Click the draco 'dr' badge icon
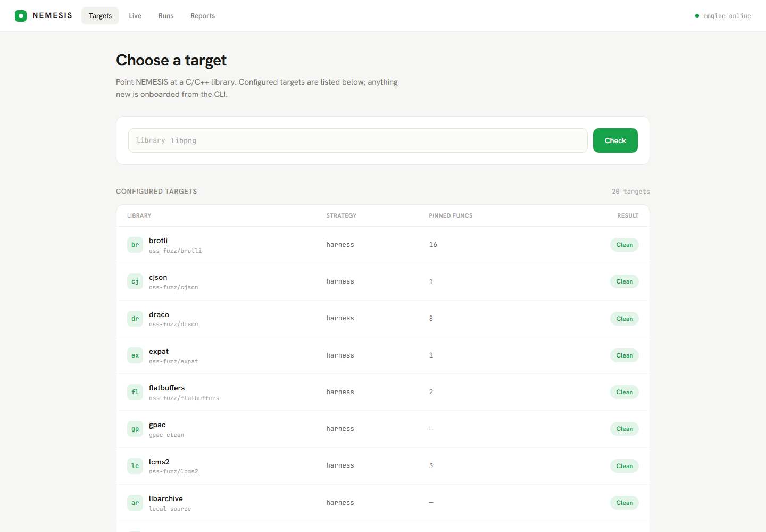The width and height of the screenshot is (766, 532). point(135,319)
